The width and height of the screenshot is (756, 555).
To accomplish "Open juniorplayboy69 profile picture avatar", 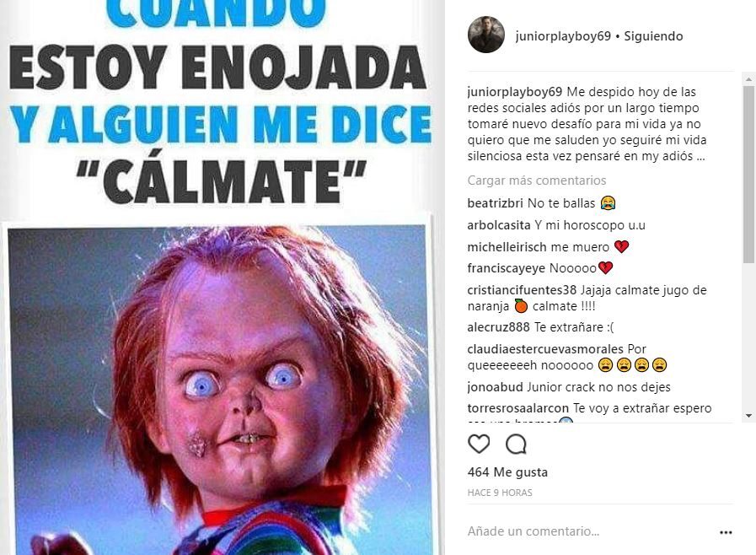I will pos(486,35).
